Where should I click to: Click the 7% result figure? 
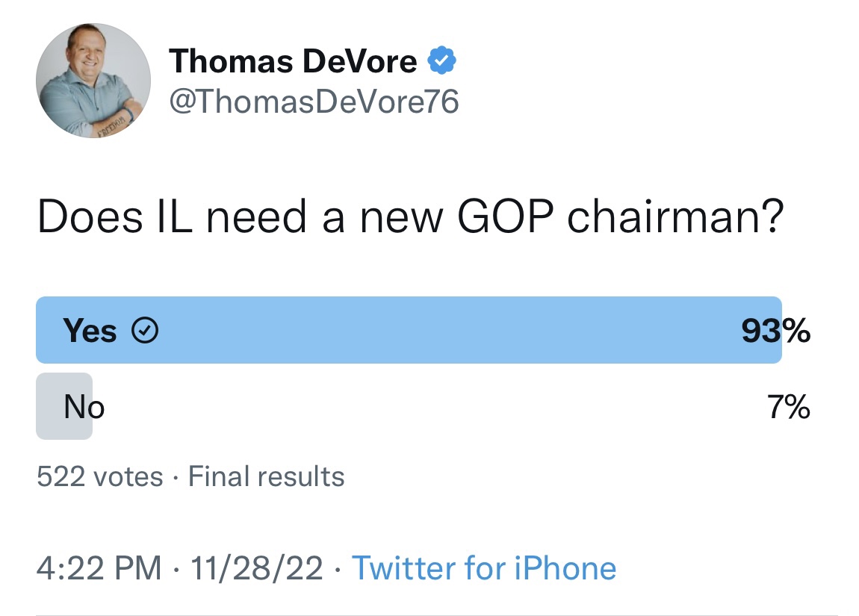click(788, 407)
